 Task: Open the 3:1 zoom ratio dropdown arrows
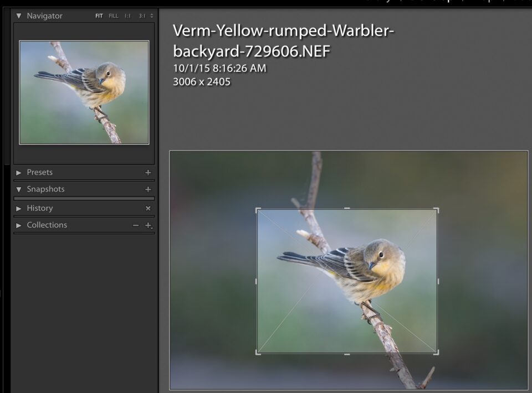[152, 16]
